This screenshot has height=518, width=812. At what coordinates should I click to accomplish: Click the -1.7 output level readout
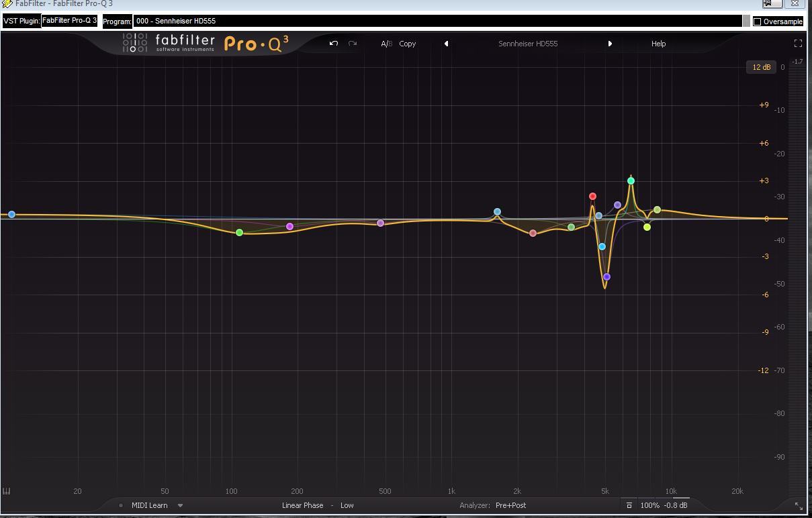[x=797, y=62]
